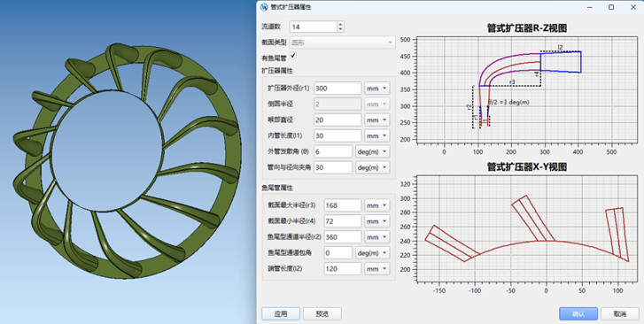Expand deg(m) unit dropdown for 外管发散角

372,151
